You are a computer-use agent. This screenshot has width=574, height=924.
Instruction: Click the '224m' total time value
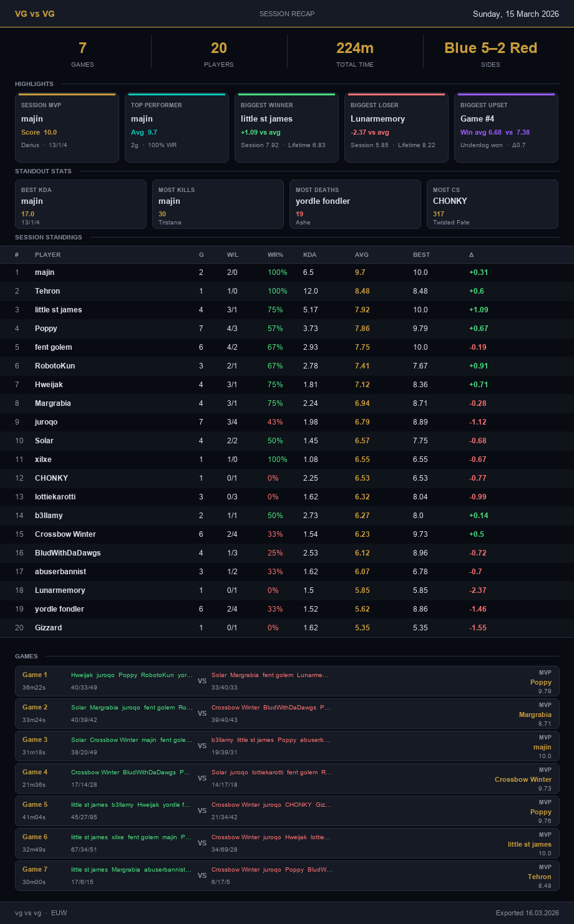355,48
